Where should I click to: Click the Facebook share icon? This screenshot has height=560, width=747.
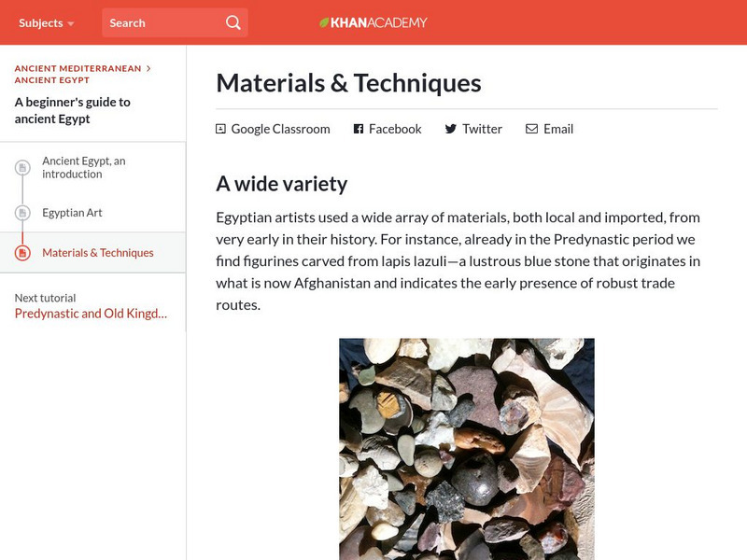359,129
